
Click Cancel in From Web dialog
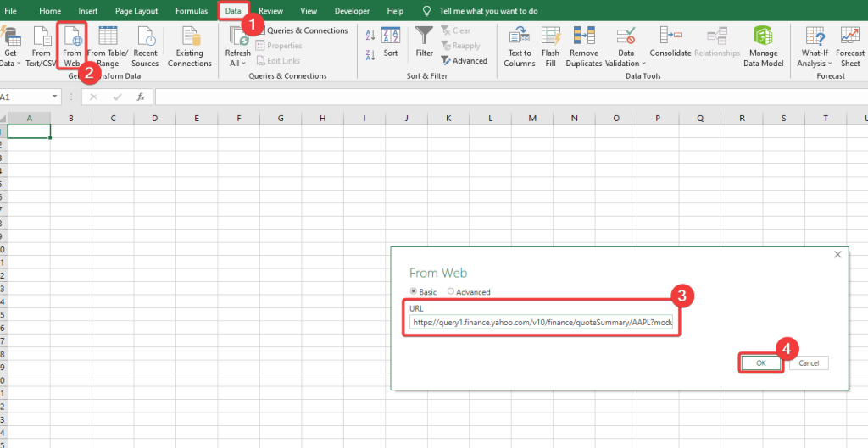coord(809,362)
